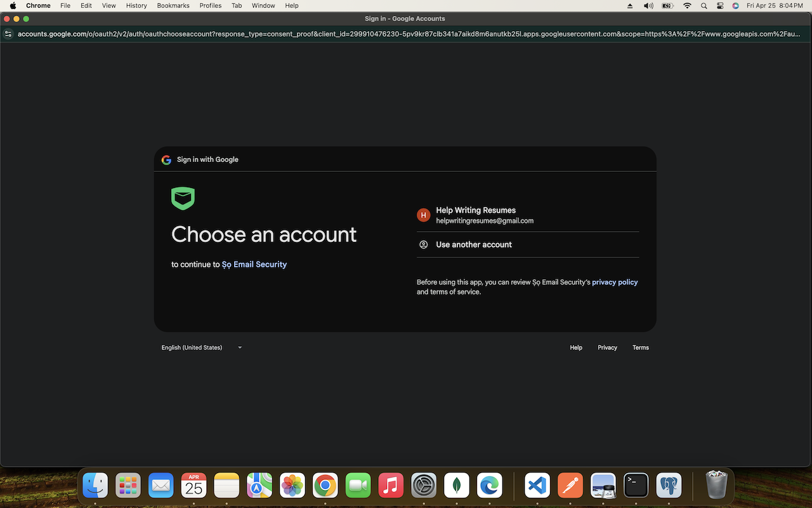Screen dimensions: 812x508
Task: Open the privacy policy link
Action: click(x=615, y=282)
